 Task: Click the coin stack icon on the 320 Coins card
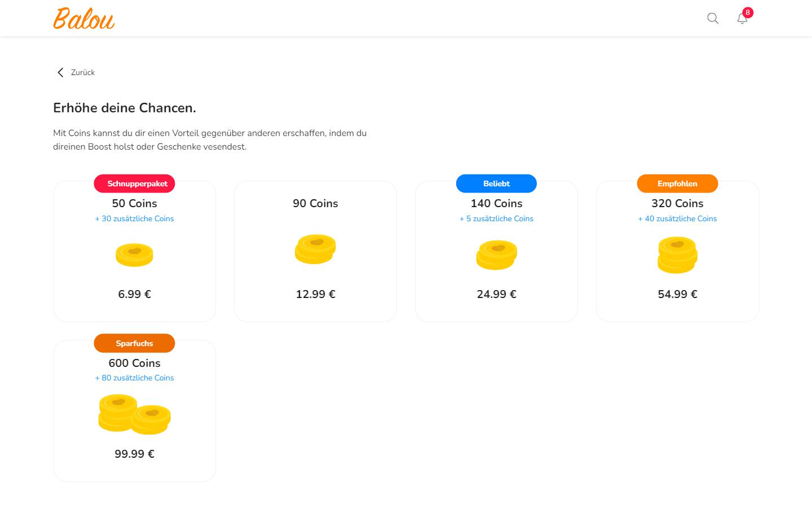[x=677, y=255]
